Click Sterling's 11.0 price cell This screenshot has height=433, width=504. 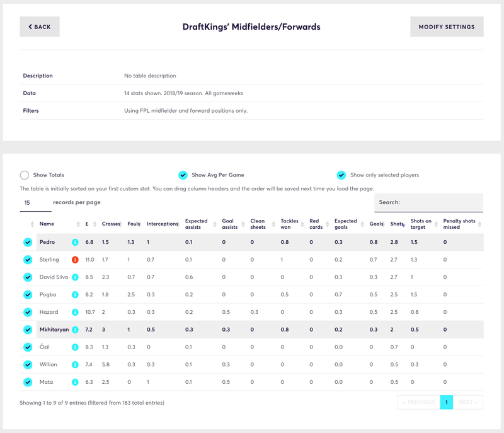pos(89,260)
